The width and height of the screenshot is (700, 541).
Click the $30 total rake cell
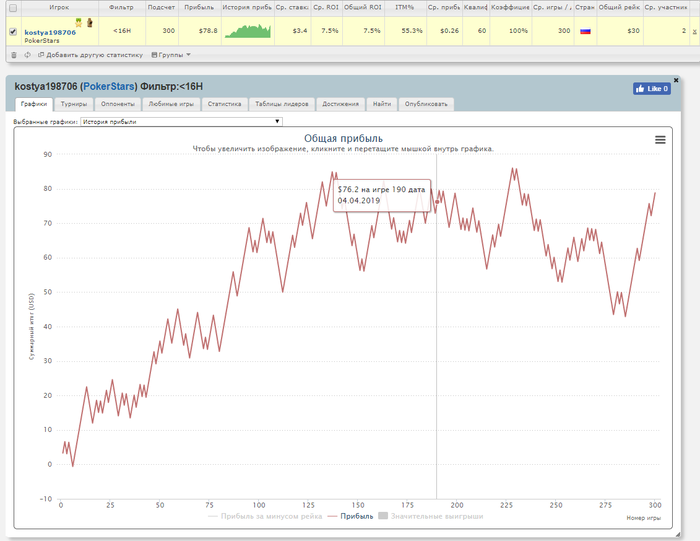633,31
